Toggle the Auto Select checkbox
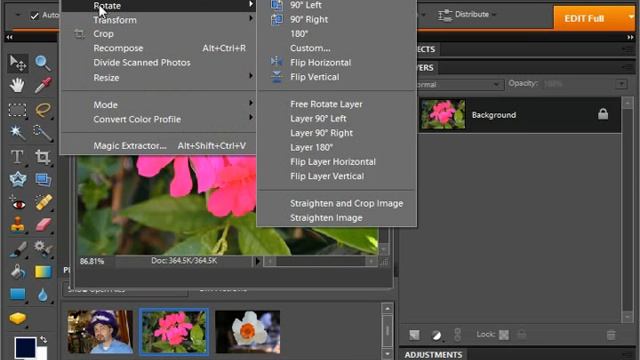This screenshot has height=360, width=640. pyautogui.click(x=35, y=16)
